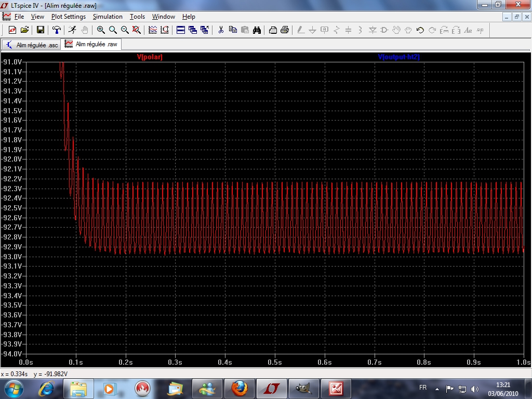This screenshot has width=532, height=399.
Task: Click the binoculars Find icon
Action: [257, 30]
